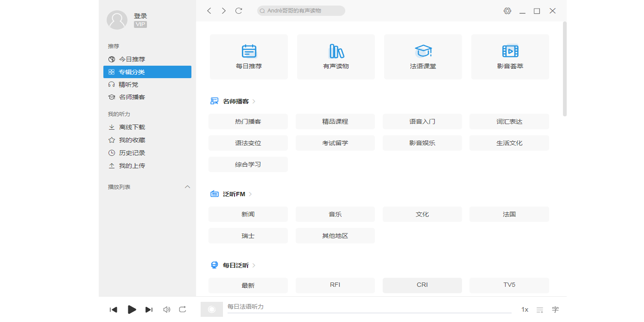Open 其他地区 under 泛听FM
This screenshot has width=644, height=322.
click(x=335, y=236)
